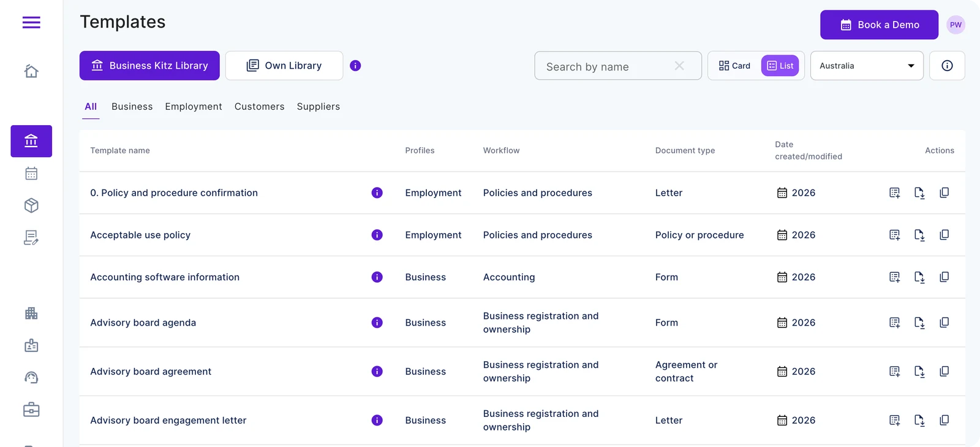Open the ID badge icon in sidebar
Screen dimensions: 980x447
pos(31,346)
